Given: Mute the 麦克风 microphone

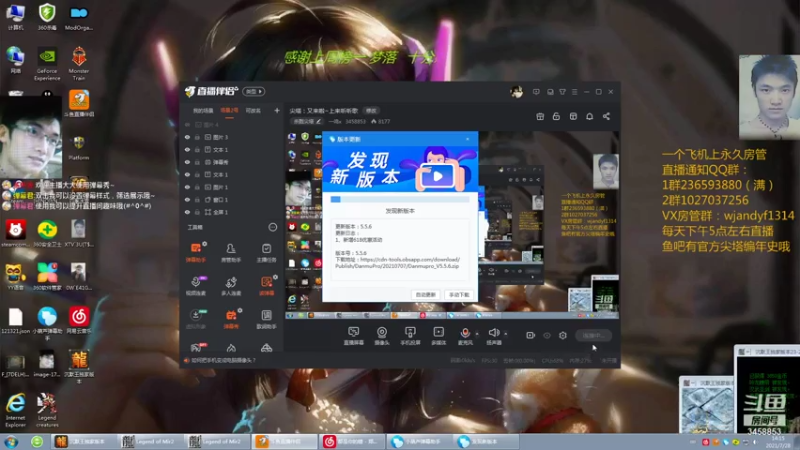Looking at the screenshot, I should coord(465,334).
